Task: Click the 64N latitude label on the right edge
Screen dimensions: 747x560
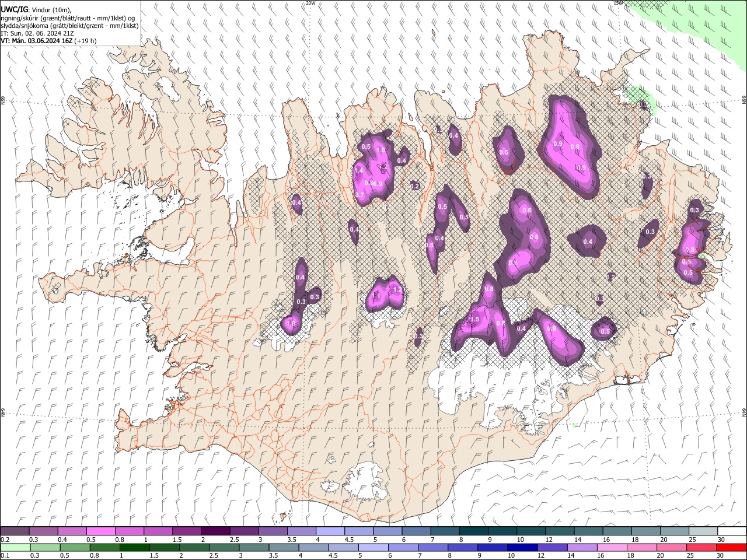Action: (744, 412)
